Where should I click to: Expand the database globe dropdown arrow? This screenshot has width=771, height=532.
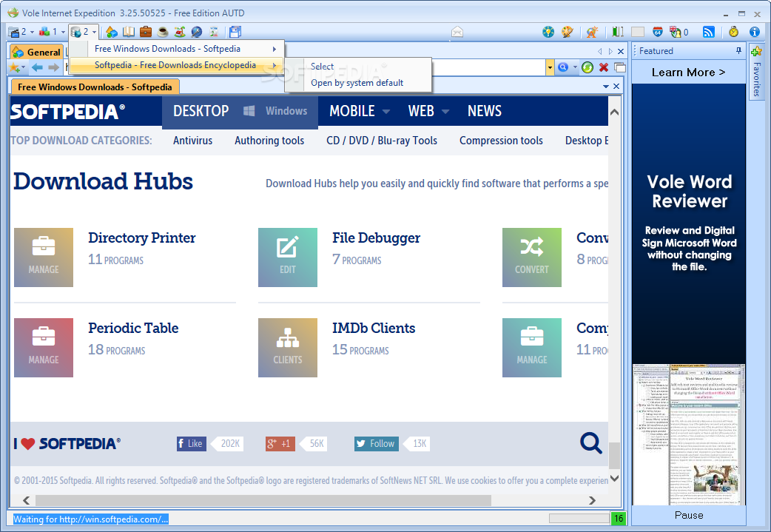tap(95, 33)
